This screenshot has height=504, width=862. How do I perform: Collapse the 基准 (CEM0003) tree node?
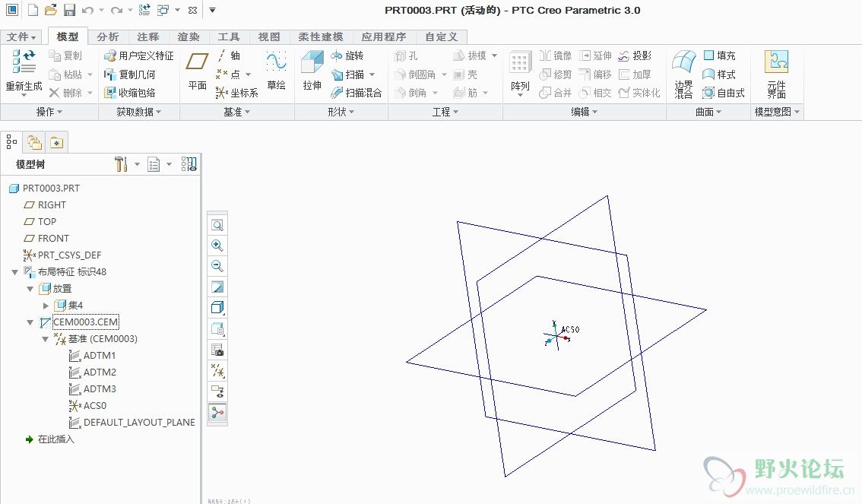point(46,339)
